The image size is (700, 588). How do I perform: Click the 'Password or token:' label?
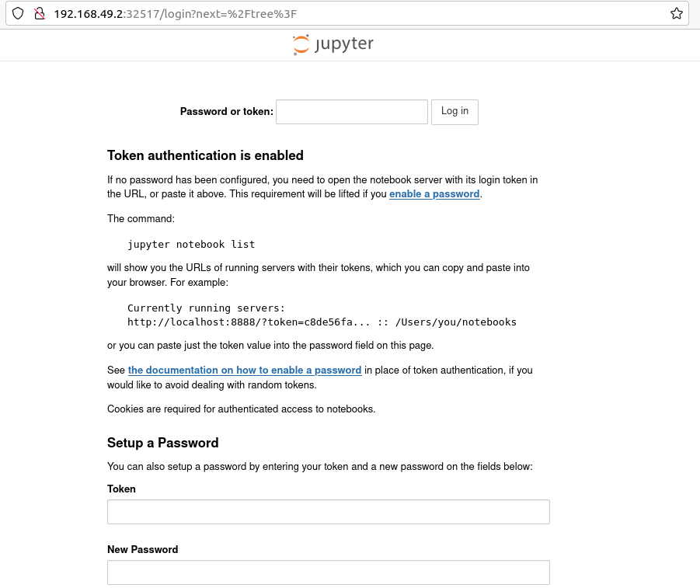tap(226, 111)
